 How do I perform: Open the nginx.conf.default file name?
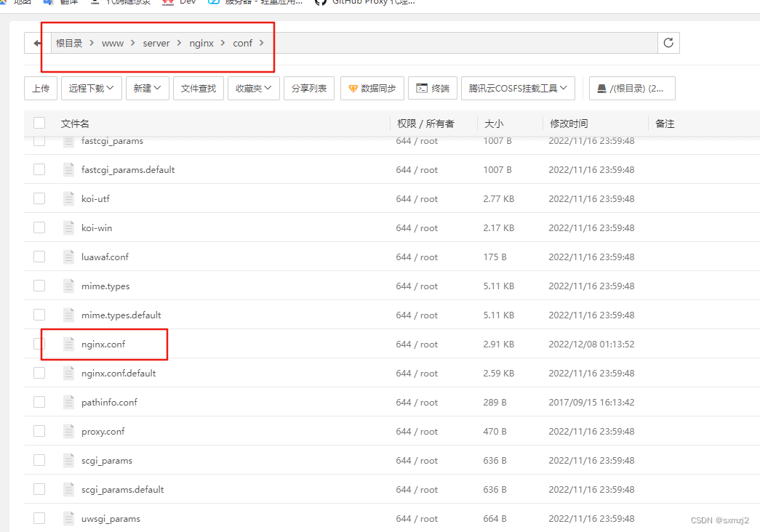(119, 373)
